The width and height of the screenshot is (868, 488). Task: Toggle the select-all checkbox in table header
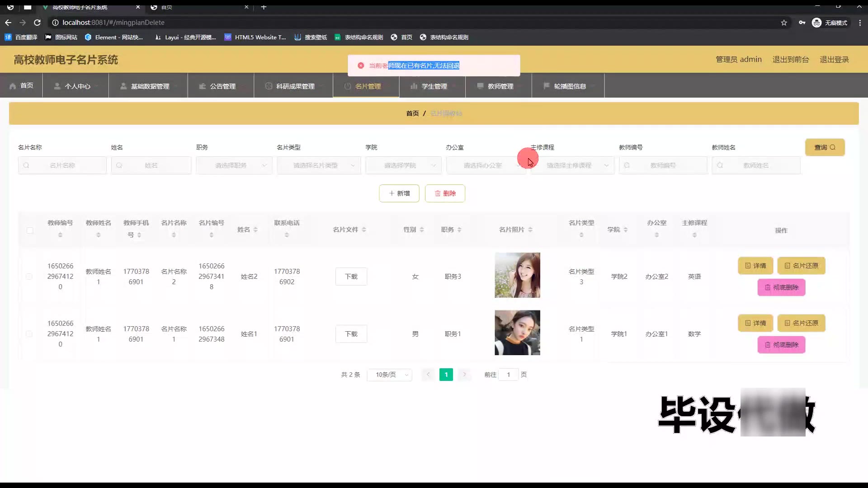pos(30,230)
